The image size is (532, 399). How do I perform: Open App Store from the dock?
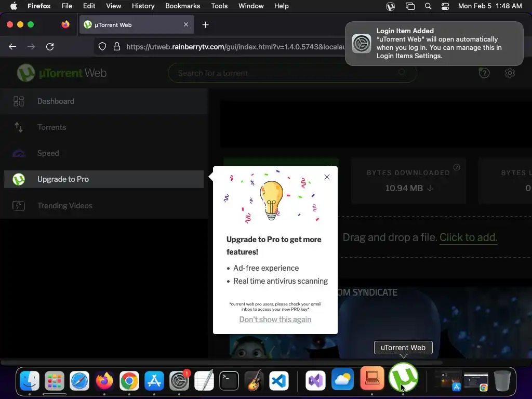click(x=154, y=381)
